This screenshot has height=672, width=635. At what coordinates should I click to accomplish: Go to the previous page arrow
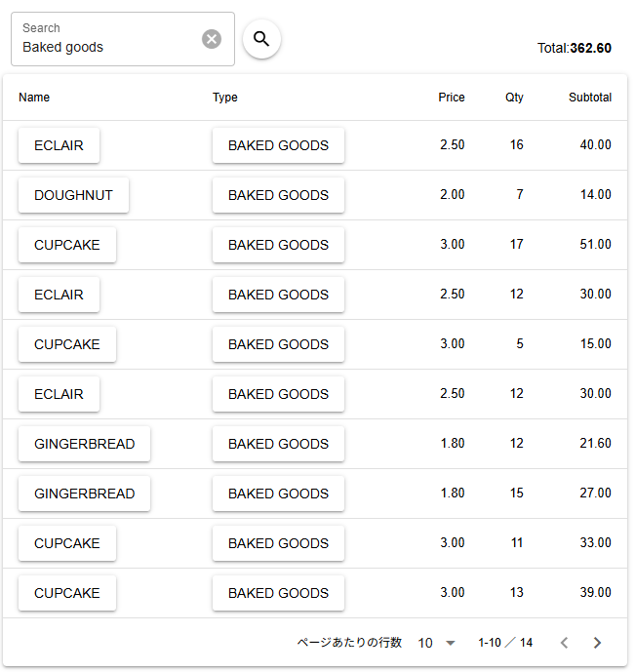tap(564, 643)
